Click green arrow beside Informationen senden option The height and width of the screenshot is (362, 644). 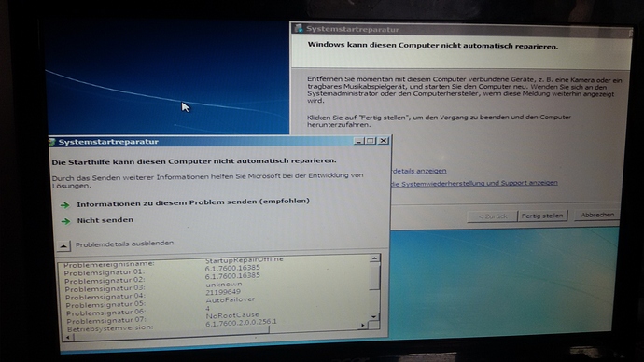[x=65, y=205]
